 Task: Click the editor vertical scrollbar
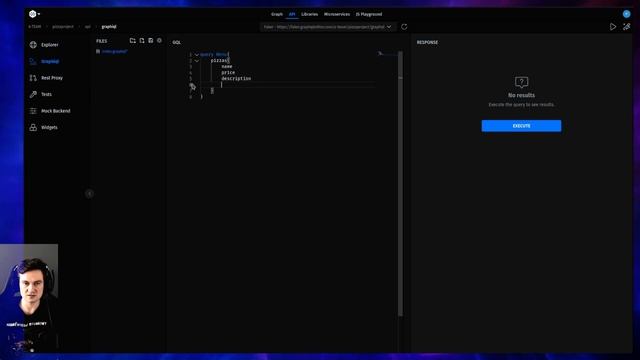[400, 184]
